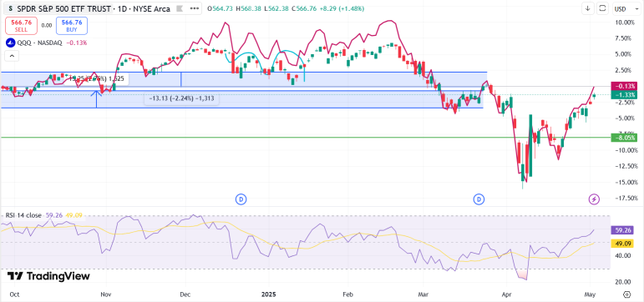The image size is (644, 302).
Task: Click the March dividend D marker
Action: tap(479, 199)
